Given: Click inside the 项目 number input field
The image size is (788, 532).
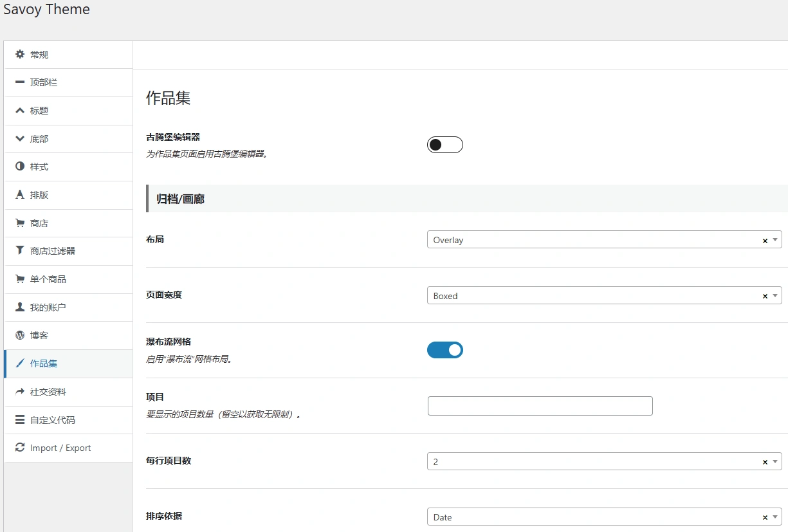Looking at the screenshot, I should point(539,405).
